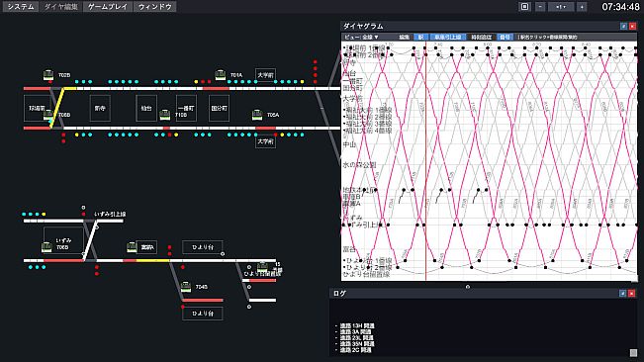This screenshot has width=644, height=362.
Task: Click the clock showing 07:34:48
Action: point(620,7)
